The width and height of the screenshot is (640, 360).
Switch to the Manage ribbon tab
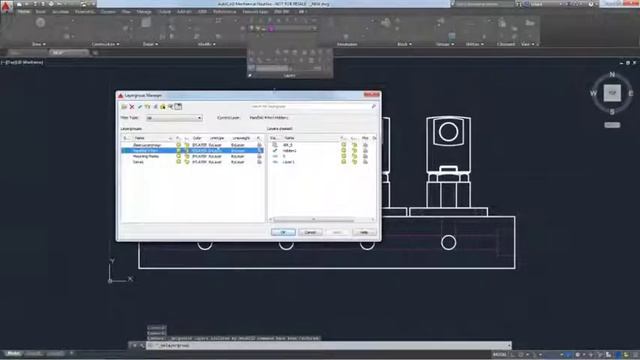click(x=144, y=11)
